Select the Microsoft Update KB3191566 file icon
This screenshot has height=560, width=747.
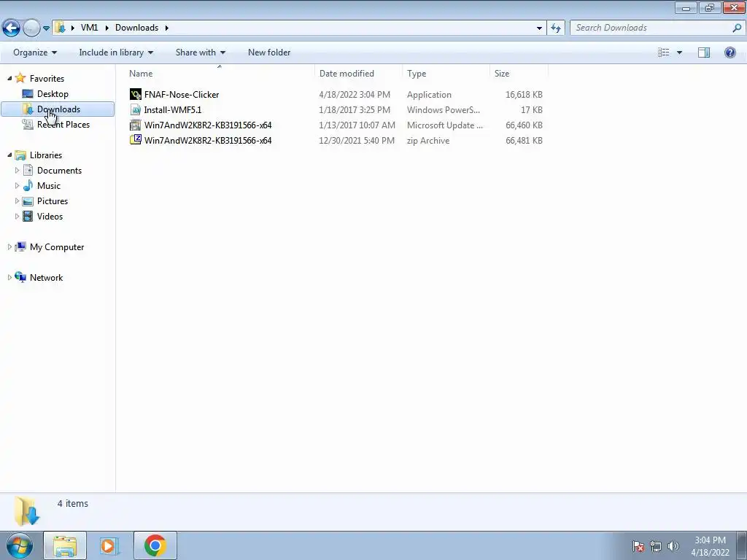[136, 125]
